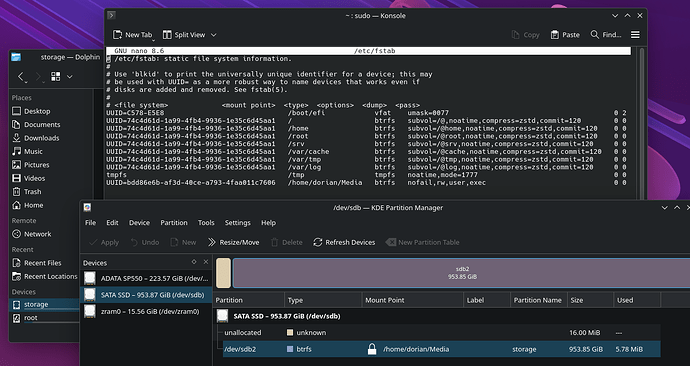The width and height of the screenshot is (690, 366).
Task: Expand Dolphin view mode dropdown arrow
Action: (x=70, y=77)
